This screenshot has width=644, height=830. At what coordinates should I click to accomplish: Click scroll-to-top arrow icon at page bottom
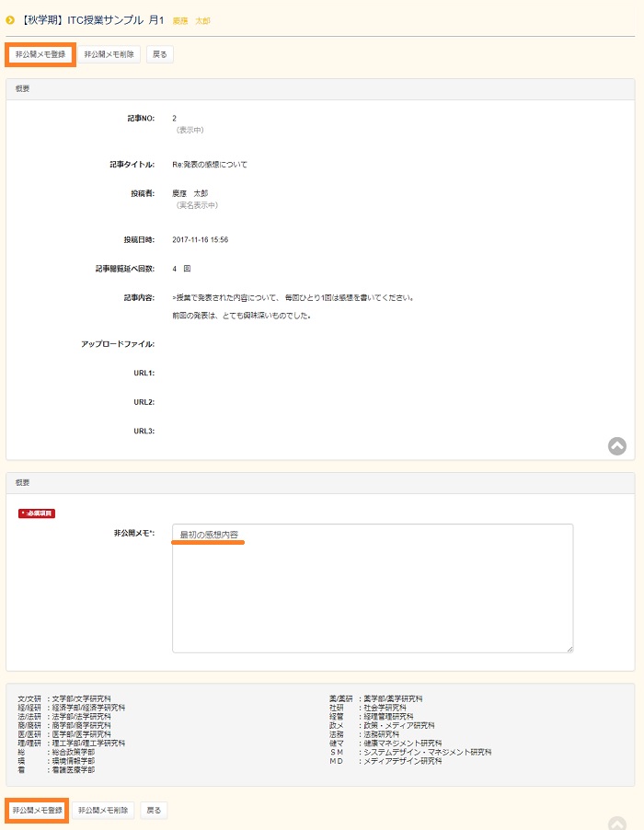616,824
